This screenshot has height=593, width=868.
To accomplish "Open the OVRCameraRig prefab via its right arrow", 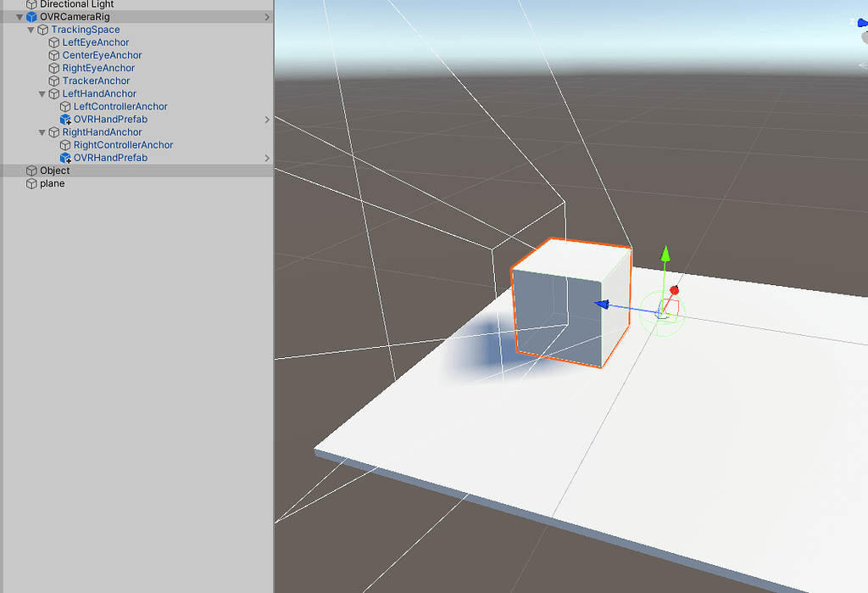I will point(268,16).
